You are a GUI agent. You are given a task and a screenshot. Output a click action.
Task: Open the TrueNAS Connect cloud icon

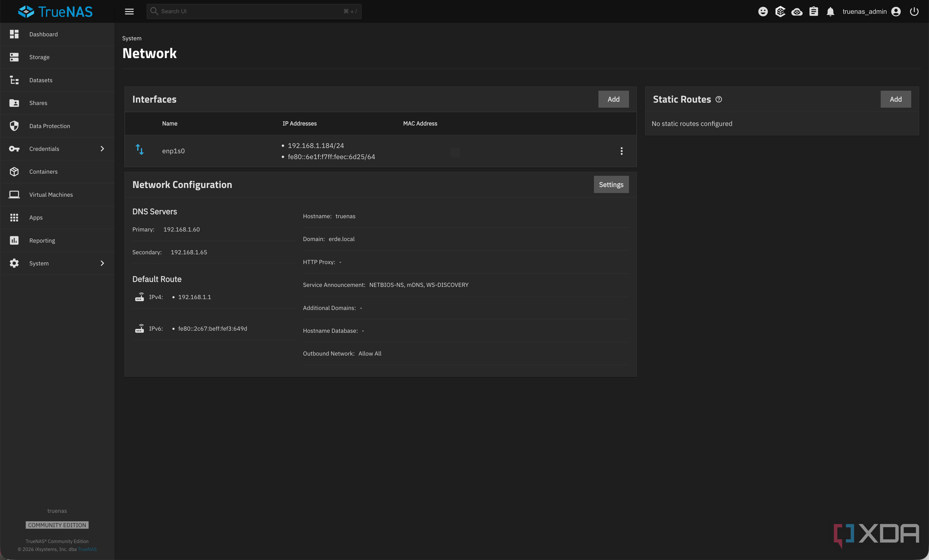[x=797, y=12]
